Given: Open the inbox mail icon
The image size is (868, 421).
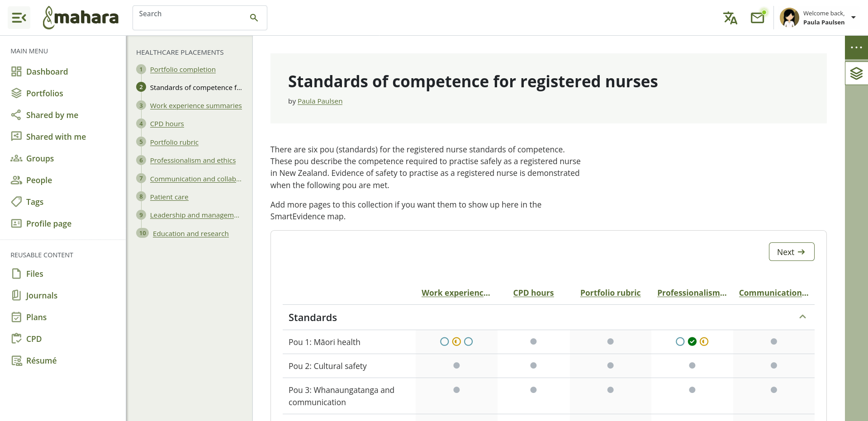Looking at the screenshot, I should [x=758, y=18].
